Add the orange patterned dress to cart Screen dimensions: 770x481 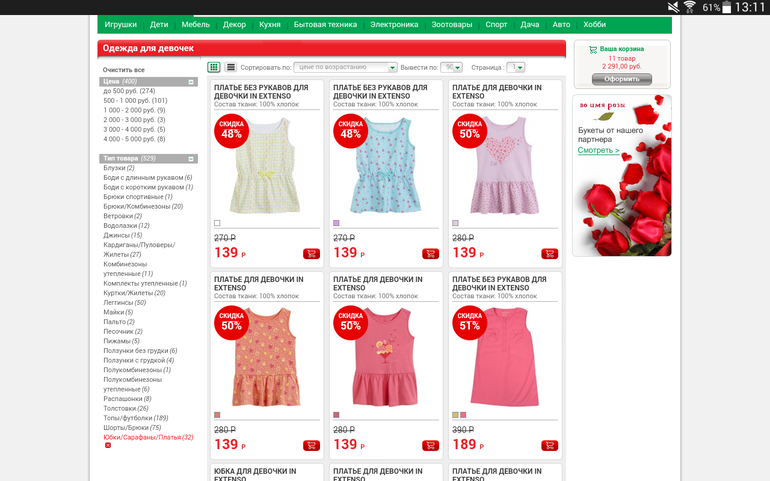point(311,446)
